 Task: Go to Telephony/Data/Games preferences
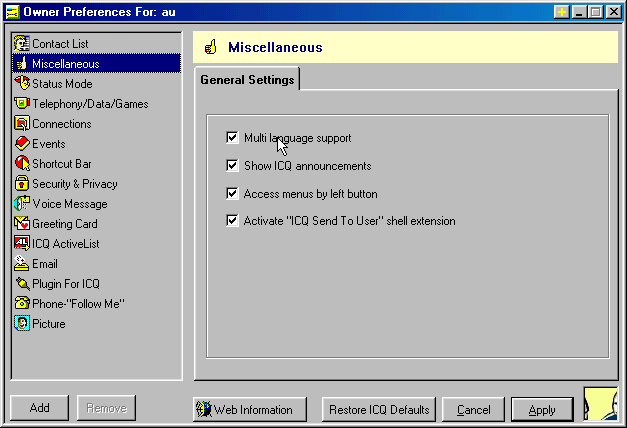tap(96, 104)
